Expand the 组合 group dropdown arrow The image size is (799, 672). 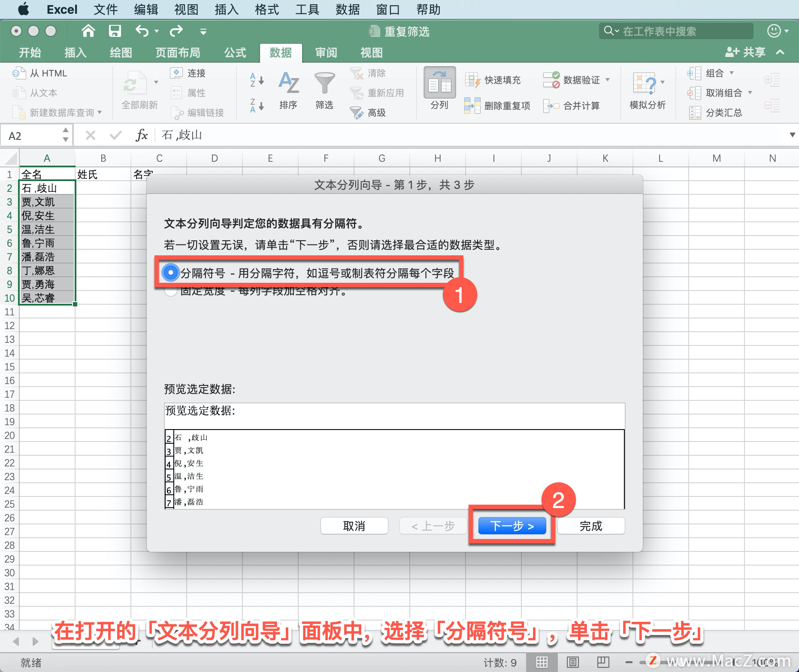(732, 73)
